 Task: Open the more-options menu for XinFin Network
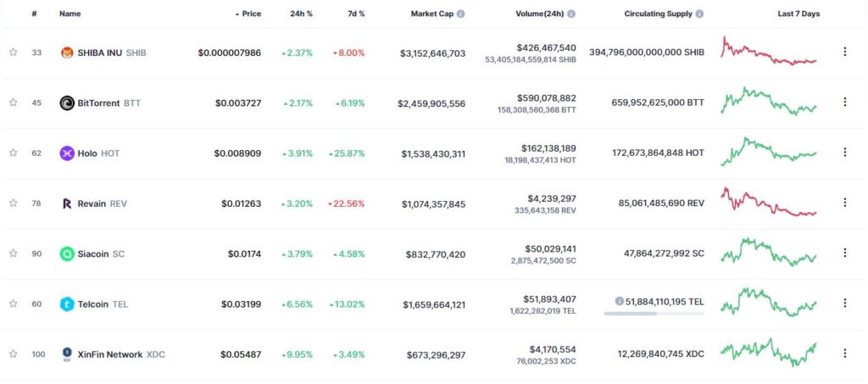(x=845, y=353)
